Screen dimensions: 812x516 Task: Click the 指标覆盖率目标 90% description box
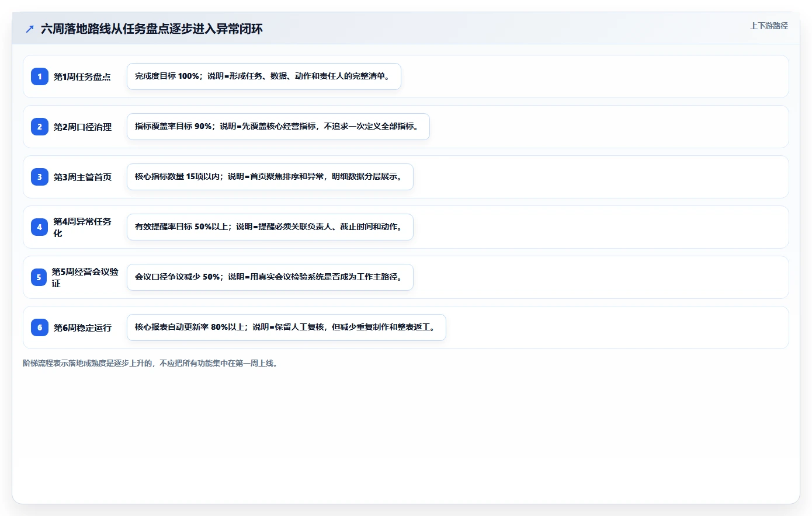point(278,127)
